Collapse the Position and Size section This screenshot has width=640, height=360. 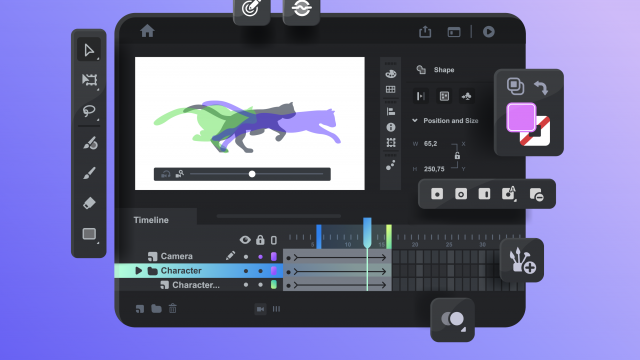(x=415, y=120)
